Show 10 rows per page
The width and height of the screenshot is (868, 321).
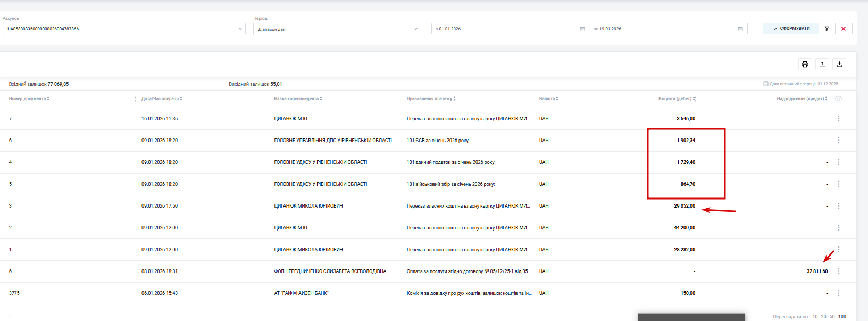815,317
